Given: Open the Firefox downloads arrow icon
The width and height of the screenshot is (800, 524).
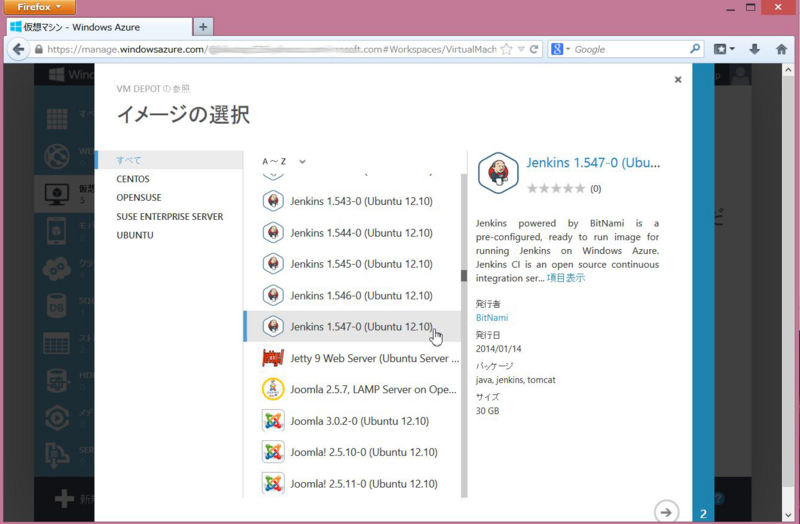Looking at the screenshot, I should (x=755, y=49).
